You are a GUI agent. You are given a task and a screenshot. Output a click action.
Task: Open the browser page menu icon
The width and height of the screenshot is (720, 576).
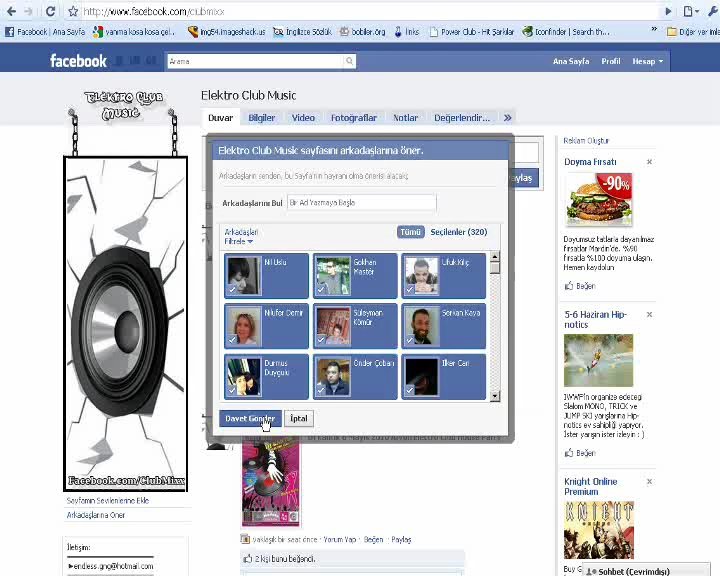pyautogui.click(x=691, y=11)
